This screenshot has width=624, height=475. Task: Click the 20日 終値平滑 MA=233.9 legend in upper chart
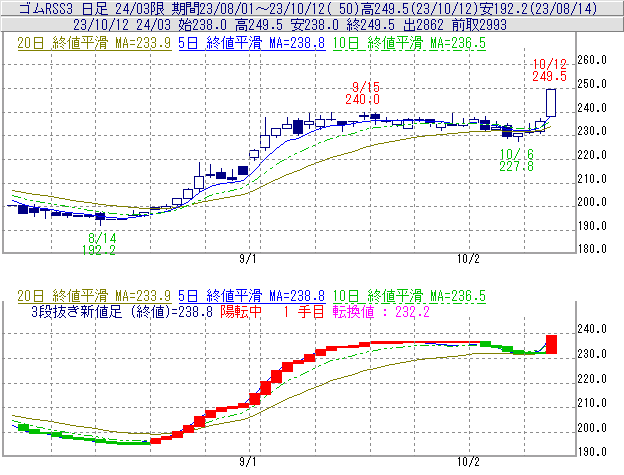click(94, 43)
